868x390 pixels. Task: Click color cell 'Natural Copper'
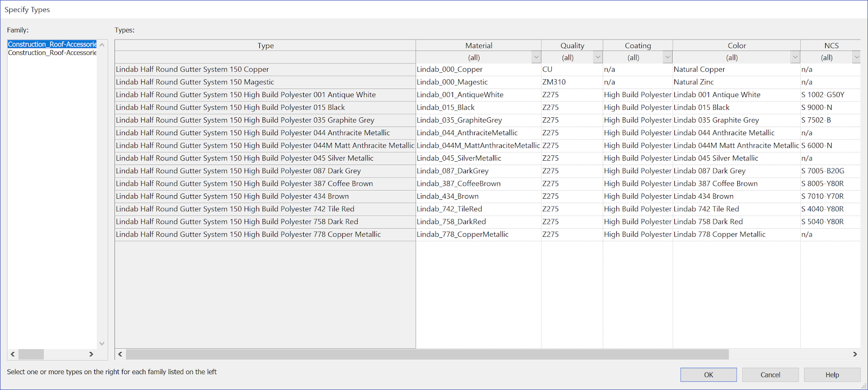point(737,70)
